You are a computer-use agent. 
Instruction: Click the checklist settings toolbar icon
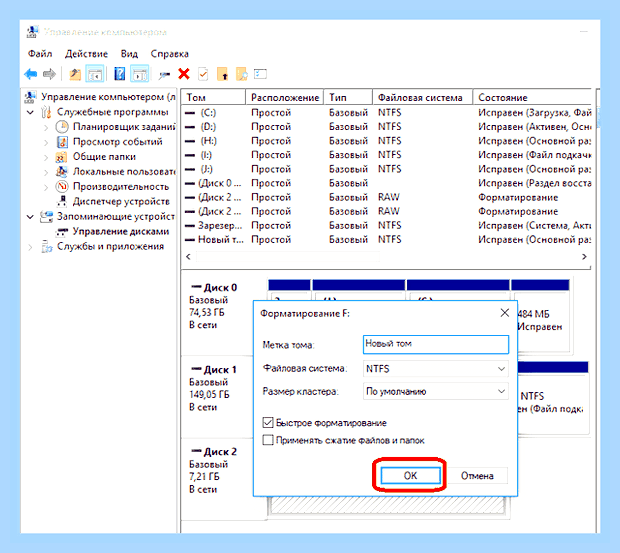click(x=260, y=74)
